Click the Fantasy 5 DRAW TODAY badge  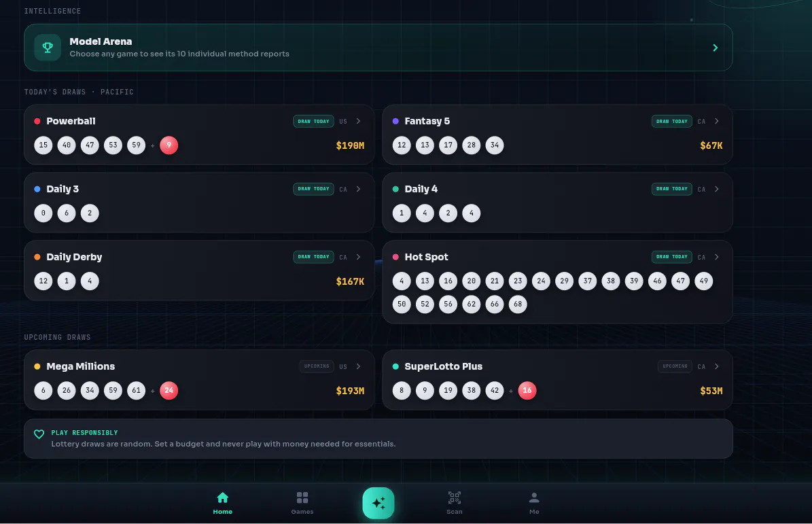(671, 121)
